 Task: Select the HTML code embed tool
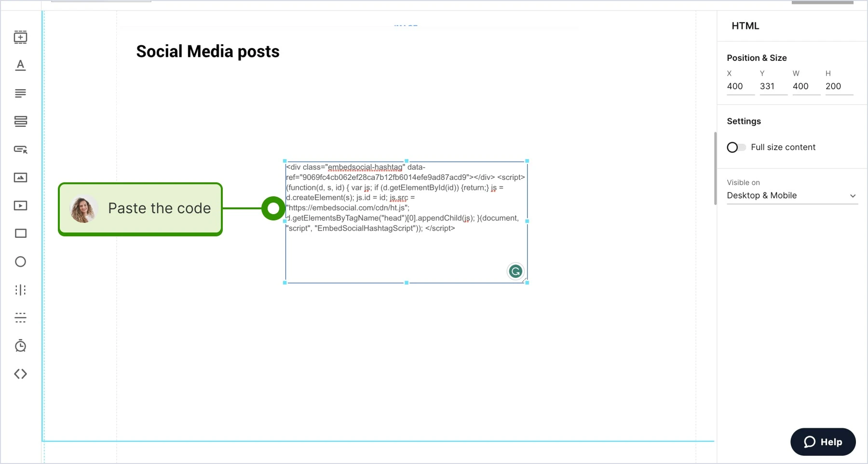coord(20,374)
